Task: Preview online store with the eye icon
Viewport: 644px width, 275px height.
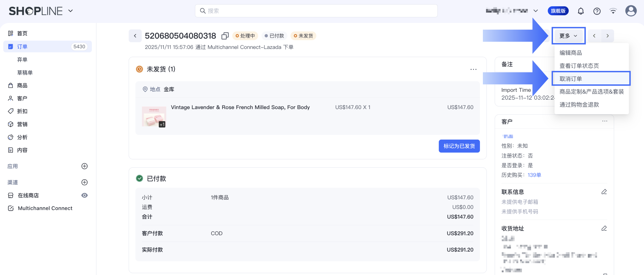Action: click(85, 195)
